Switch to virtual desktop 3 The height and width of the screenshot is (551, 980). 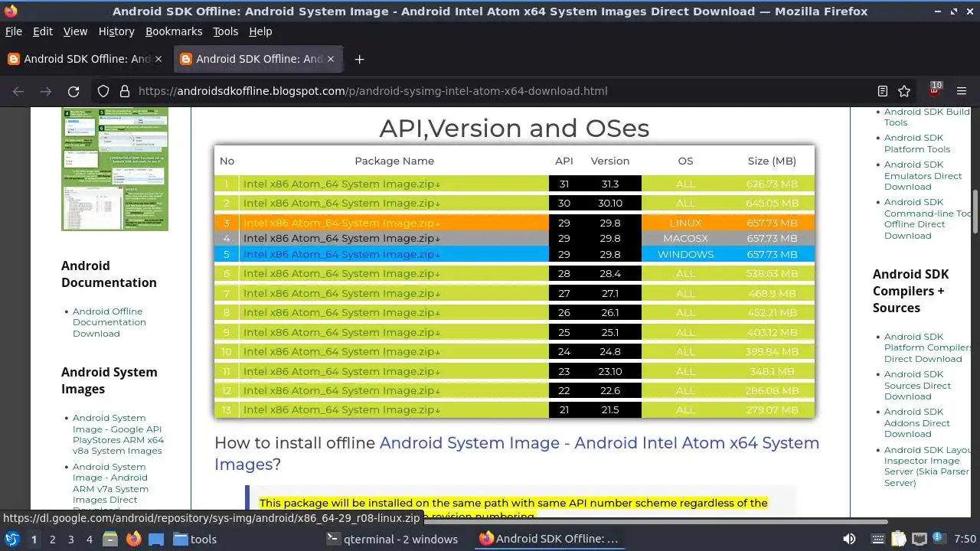[70, 539]
